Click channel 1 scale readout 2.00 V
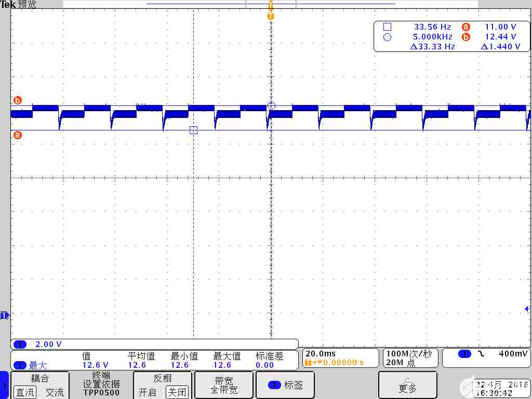532x399 pixels. (48, 344)
